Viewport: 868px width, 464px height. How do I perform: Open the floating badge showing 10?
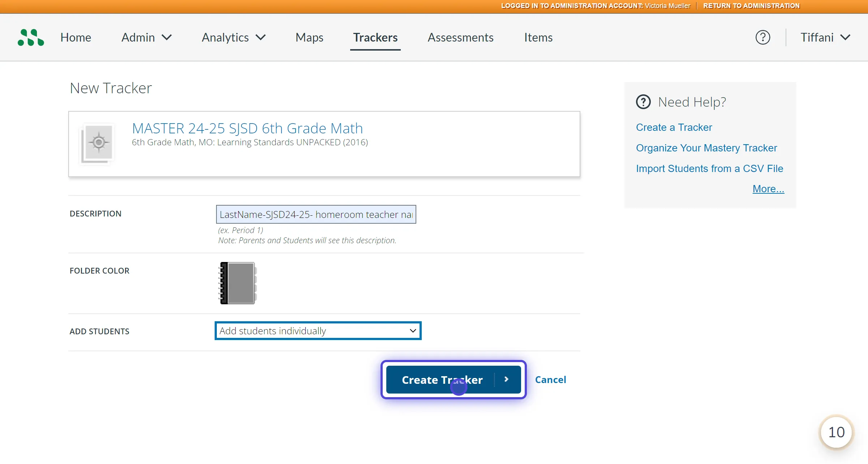coord(836,432)
